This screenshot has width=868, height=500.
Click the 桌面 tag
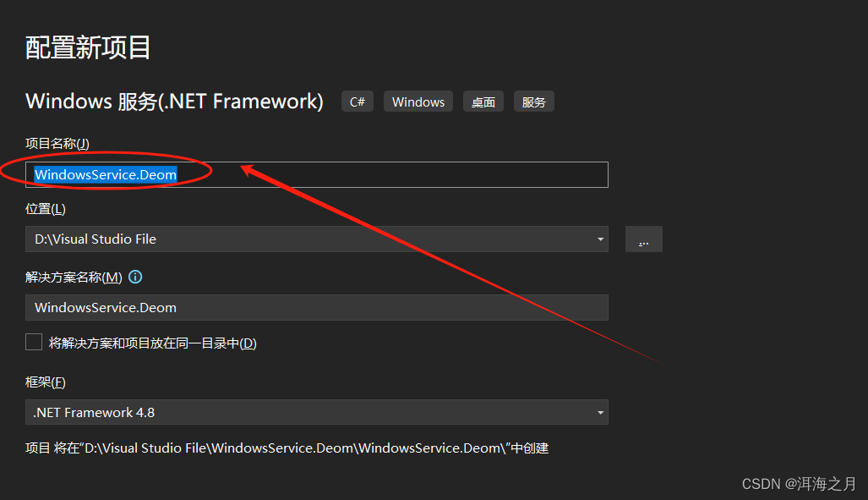[483, 102]
